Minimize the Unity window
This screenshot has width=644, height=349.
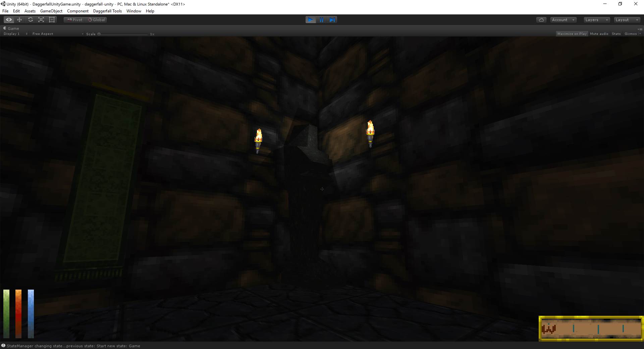605,4
